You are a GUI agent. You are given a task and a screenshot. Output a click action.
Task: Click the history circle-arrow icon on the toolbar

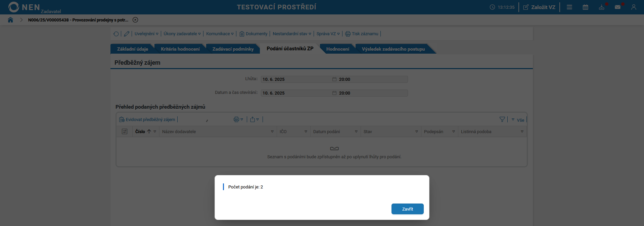click(116, 34)
